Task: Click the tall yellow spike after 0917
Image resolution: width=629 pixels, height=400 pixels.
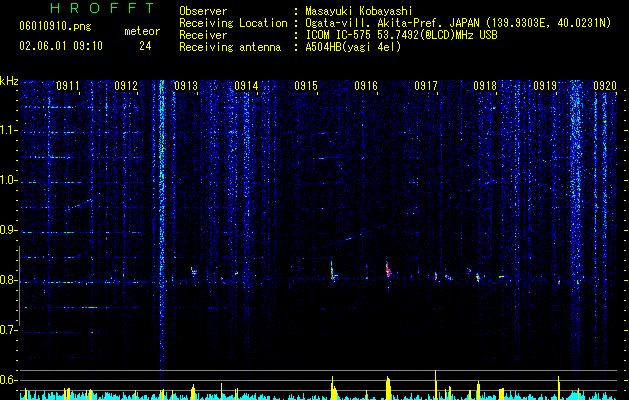Action: pyautogui.click(x=436, y=384)
